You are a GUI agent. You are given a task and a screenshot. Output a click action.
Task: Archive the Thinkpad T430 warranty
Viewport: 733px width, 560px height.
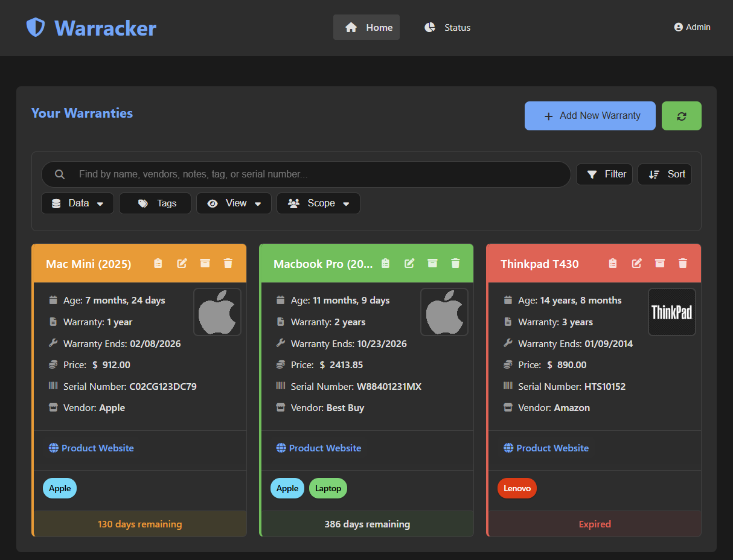coord(660,263)
